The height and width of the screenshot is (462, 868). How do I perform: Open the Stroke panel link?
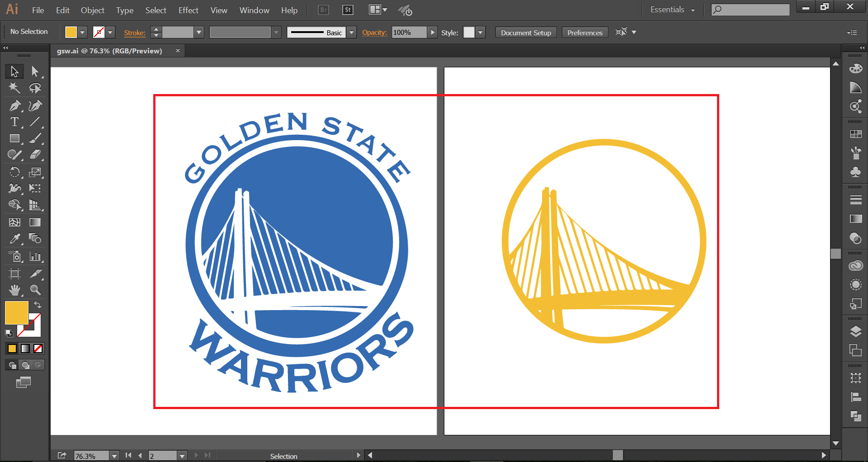(135, 33)
